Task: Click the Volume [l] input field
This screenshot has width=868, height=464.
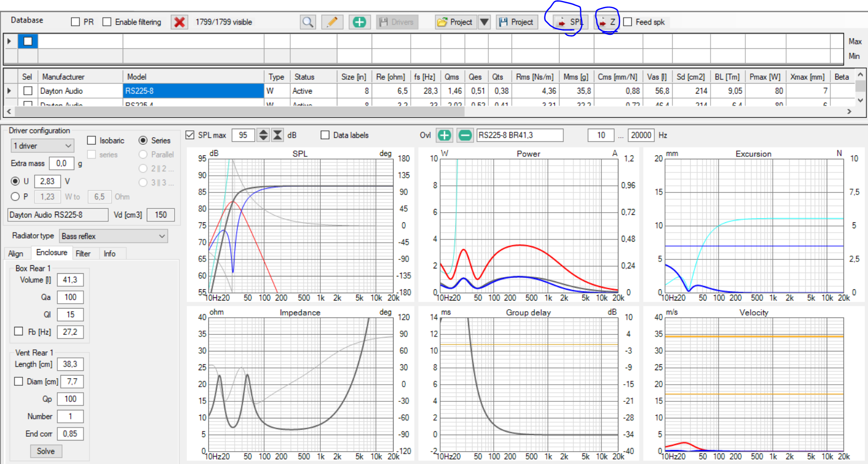Action: coord(70,280)
